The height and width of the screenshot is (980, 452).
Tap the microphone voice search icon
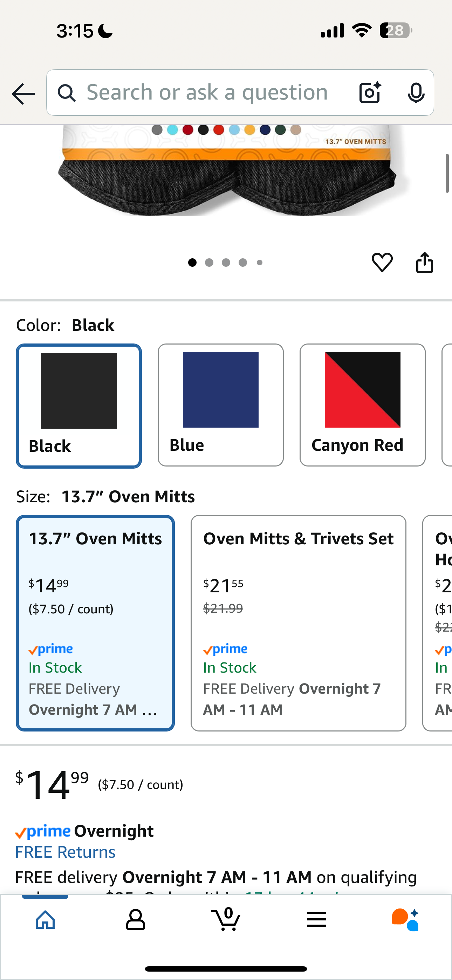click(416, 93)
